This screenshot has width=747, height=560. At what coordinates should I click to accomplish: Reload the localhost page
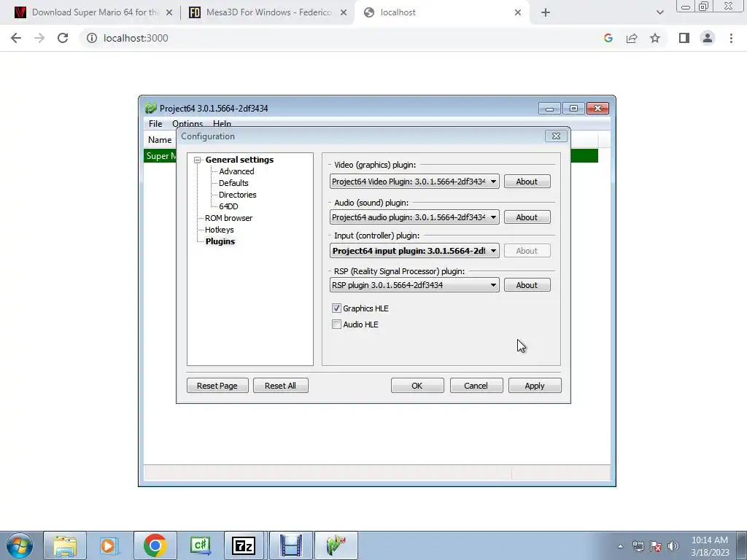tap(63, 38)
